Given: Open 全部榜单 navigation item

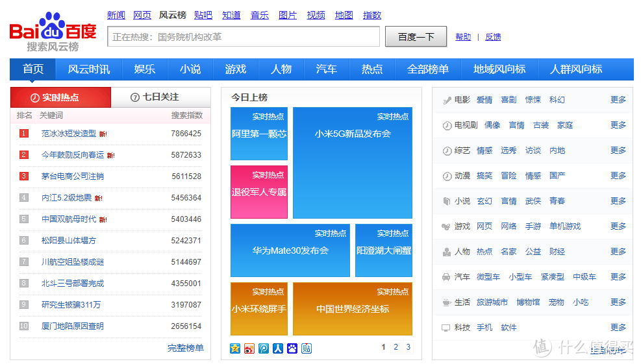Looking at the screenshot, I should [428, 69].
